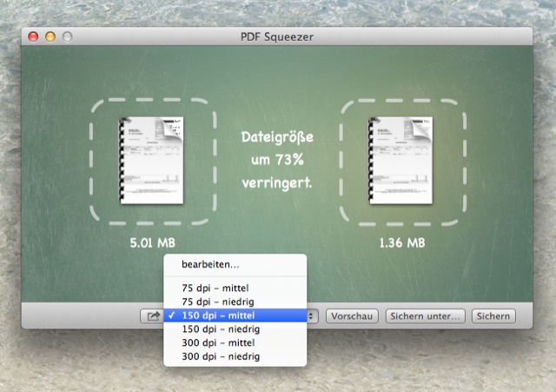Image resolution: width=556 pixels, height=392 pixels.
Task: Click the share icon button
Action: click(x=149, y=316)
